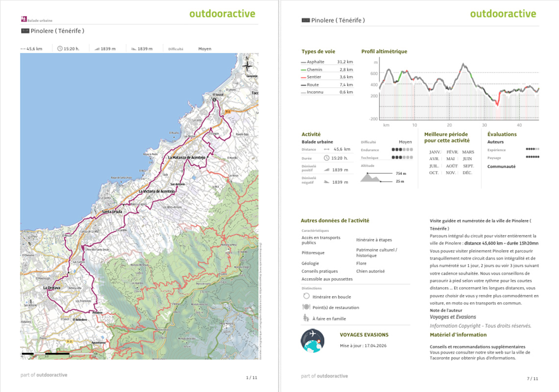Click the distance arrow icon in Activité section
559x392 pixels.
(x=327, y=149)
